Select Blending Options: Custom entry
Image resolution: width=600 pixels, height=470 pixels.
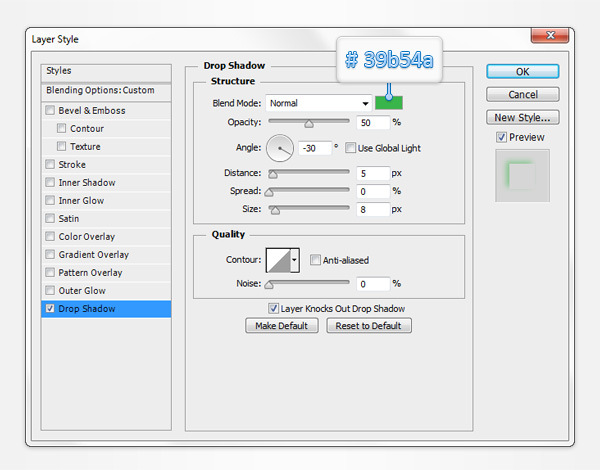[x=105, y=90]
